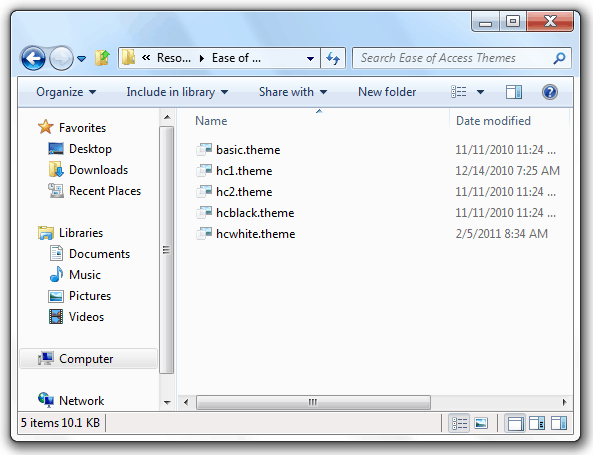Viewport: 593px width, 455px height.
Task: Click the Up folder icon
Action: [102, 58]
